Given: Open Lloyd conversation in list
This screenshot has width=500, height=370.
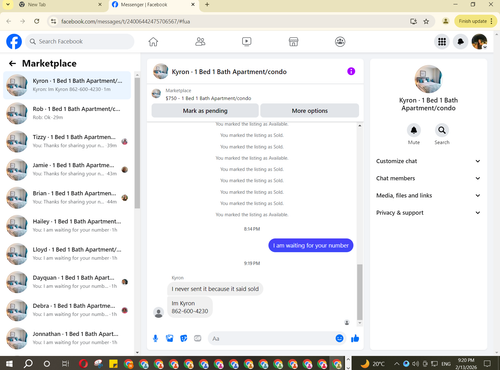Looking at the screenshot, I should 67,254.
